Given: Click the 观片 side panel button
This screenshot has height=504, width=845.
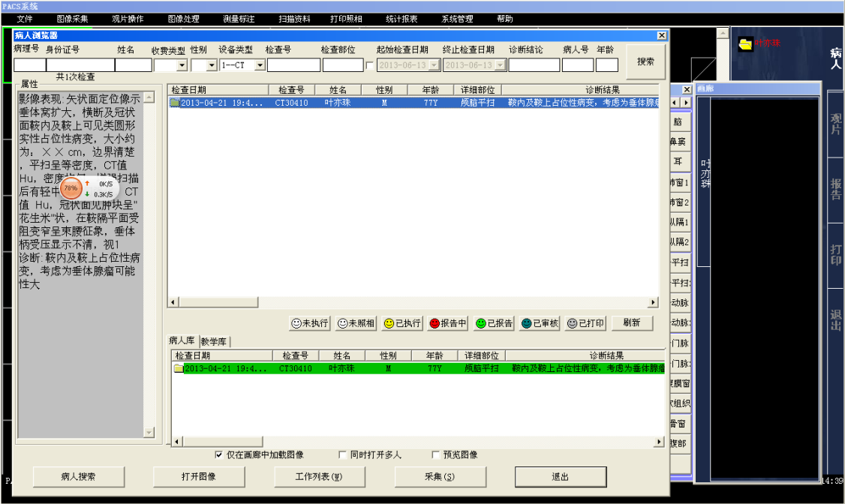Looking at the screenshot, I should coord(835,125).
